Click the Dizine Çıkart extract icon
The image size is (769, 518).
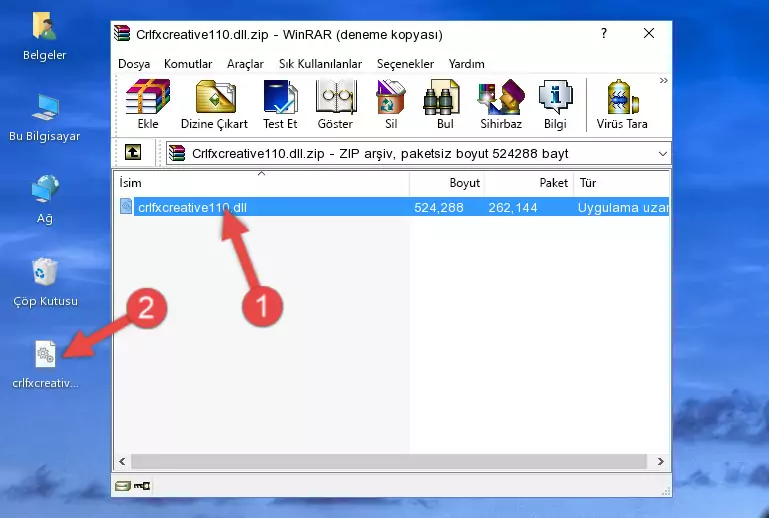click(x=215, y=104)
